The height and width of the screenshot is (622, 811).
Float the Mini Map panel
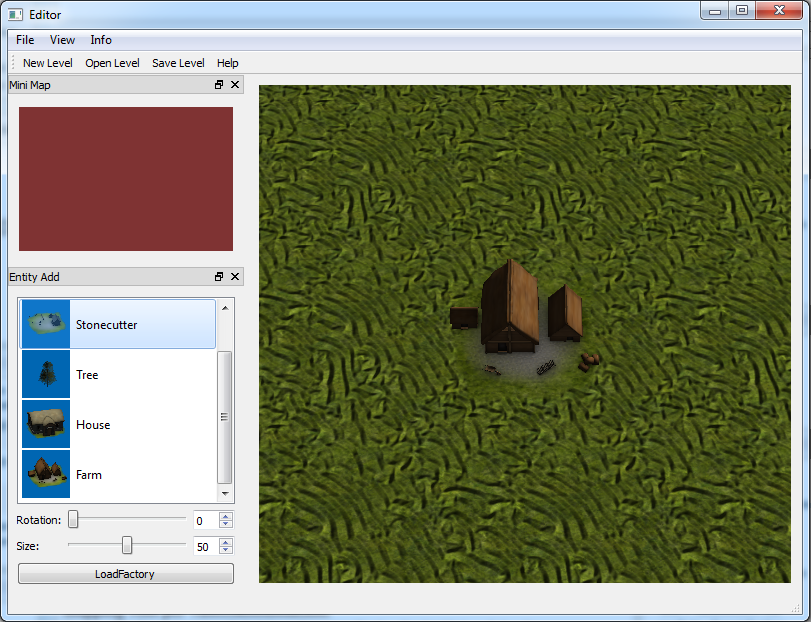click(219, 85)
